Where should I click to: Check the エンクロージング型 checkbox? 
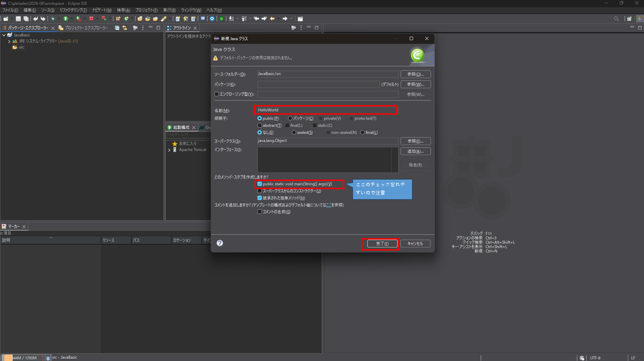pyautogui.click(x=216, y=94)
